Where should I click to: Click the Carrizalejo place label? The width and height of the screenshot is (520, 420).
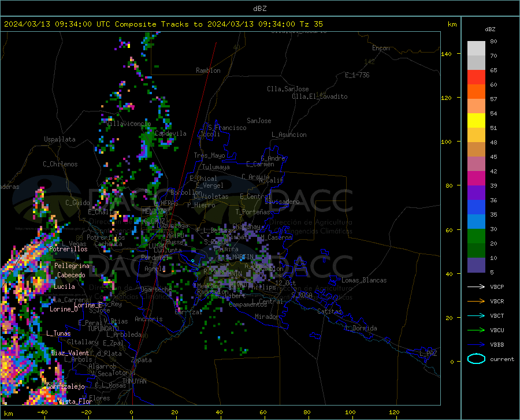(x=65, y=386)
